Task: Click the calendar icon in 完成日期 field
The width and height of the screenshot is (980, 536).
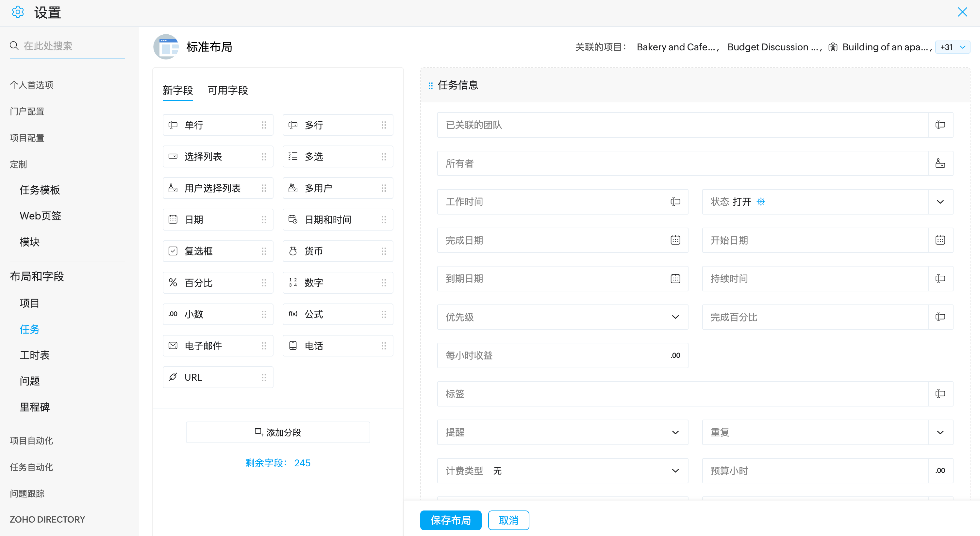Action: [x=675, y=240]
